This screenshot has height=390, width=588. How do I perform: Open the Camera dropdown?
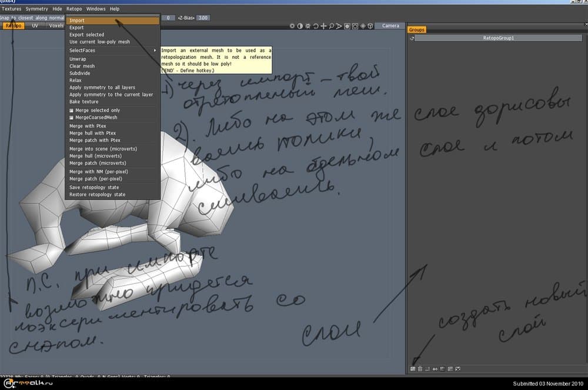point(390,26)
